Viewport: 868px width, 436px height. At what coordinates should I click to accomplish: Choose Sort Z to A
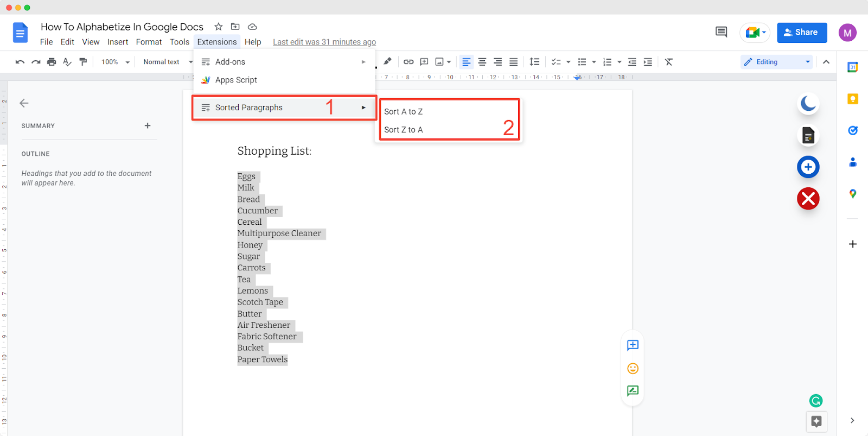tap(403, 130)
